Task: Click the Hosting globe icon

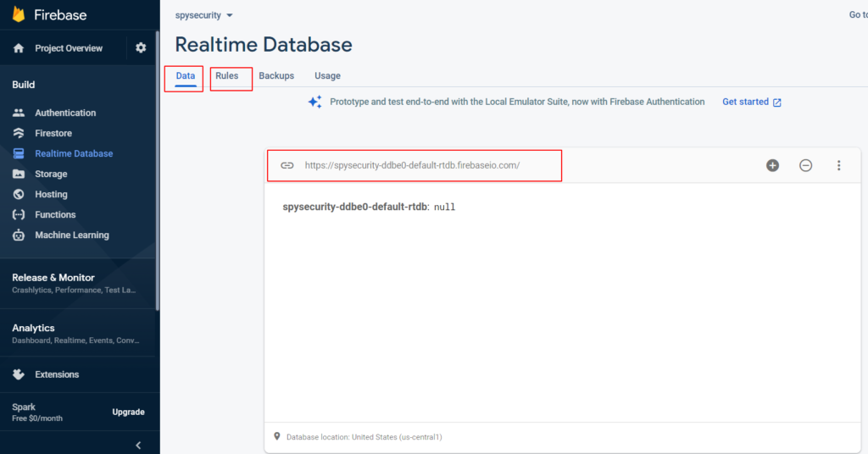Action: (19, 194)
